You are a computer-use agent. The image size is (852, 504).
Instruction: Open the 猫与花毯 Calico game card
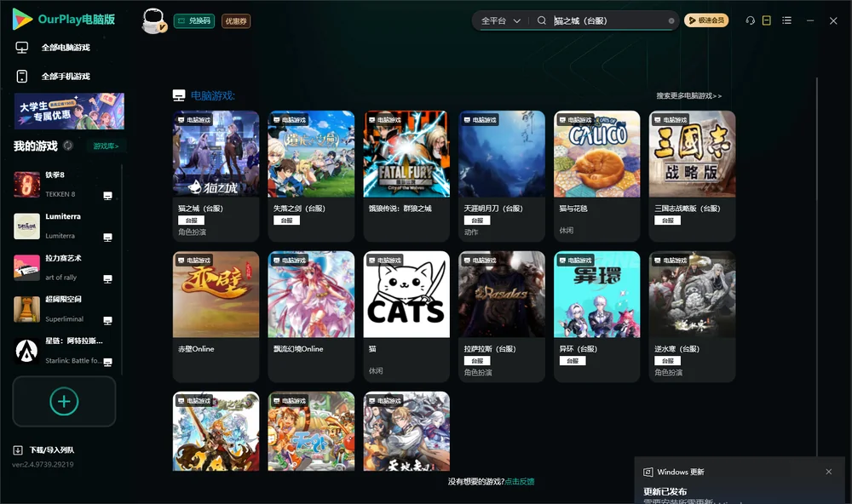(x=597, y=176)
